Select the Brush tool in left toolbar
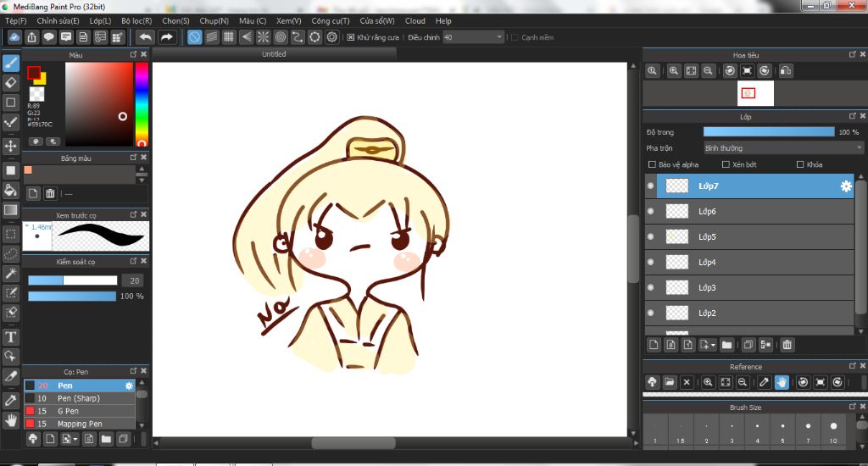Screen dimensions: 868x466 10,63
